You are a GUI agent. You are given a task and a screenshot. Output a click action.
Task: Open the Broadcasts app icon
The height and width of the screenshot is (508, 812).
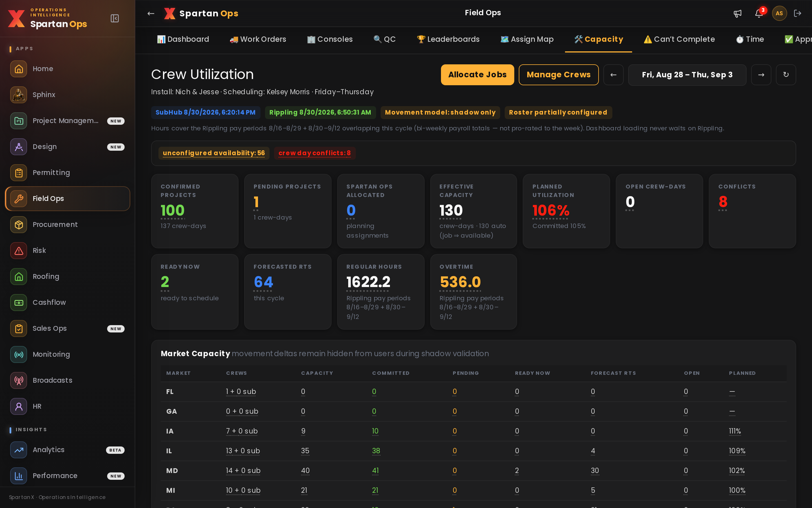coord(19,380)
